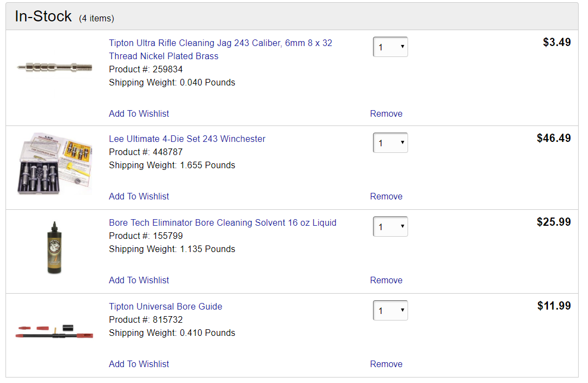Remove the Lee Ultimate 4-Die Set from cart
588x383 pixels.
(386, 196)
